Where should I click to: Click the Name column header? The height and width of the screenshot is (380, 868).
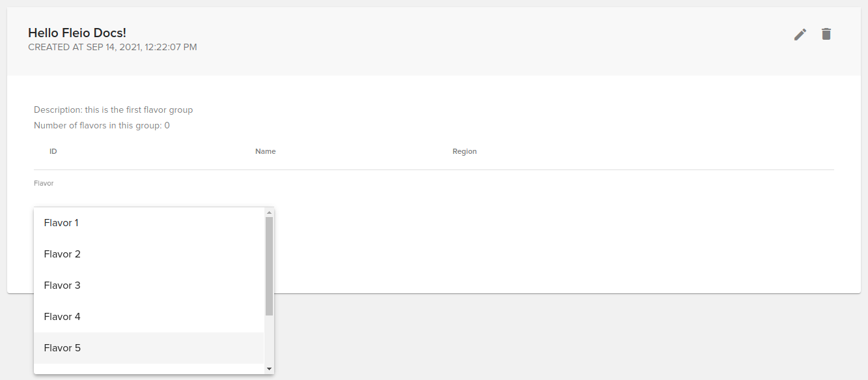tap(265, 151)
